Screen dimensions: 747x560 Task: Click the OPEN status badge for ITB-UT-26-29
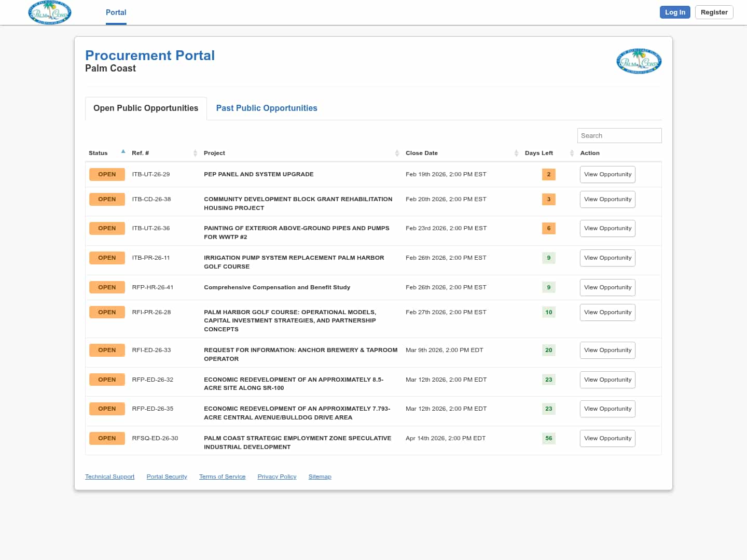tap(107, 174)
